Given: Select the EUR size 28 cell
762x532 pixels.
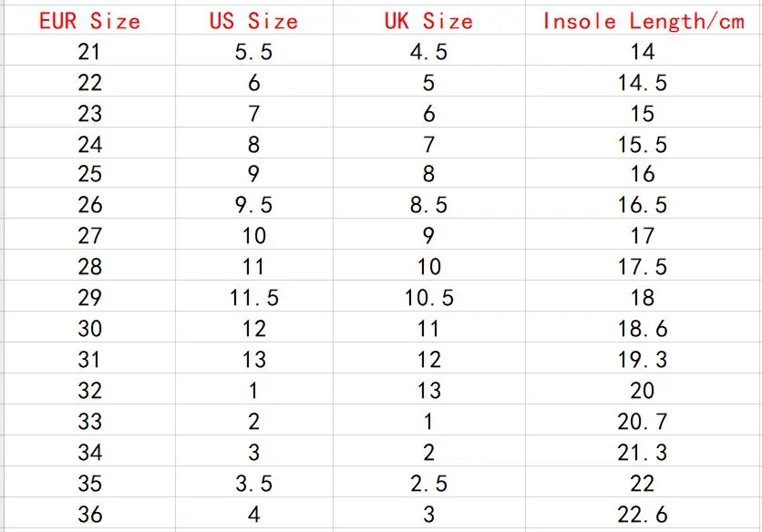Looking at the screenshot, I should 89,267.
